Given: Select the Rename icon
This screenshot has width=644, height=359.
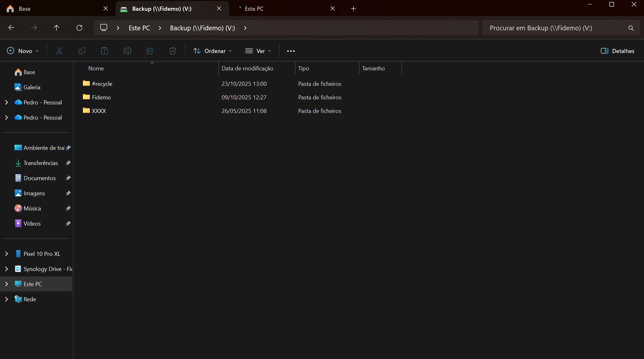Looking at the screenshot, I should pos(127,51).
